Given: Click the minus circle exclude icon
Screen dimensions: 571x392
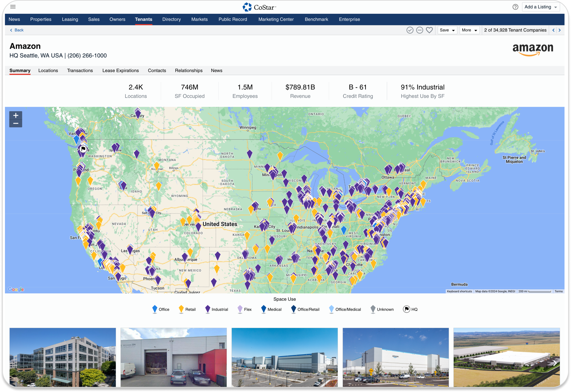Looking at the screenshot, I should click(419, 30).
